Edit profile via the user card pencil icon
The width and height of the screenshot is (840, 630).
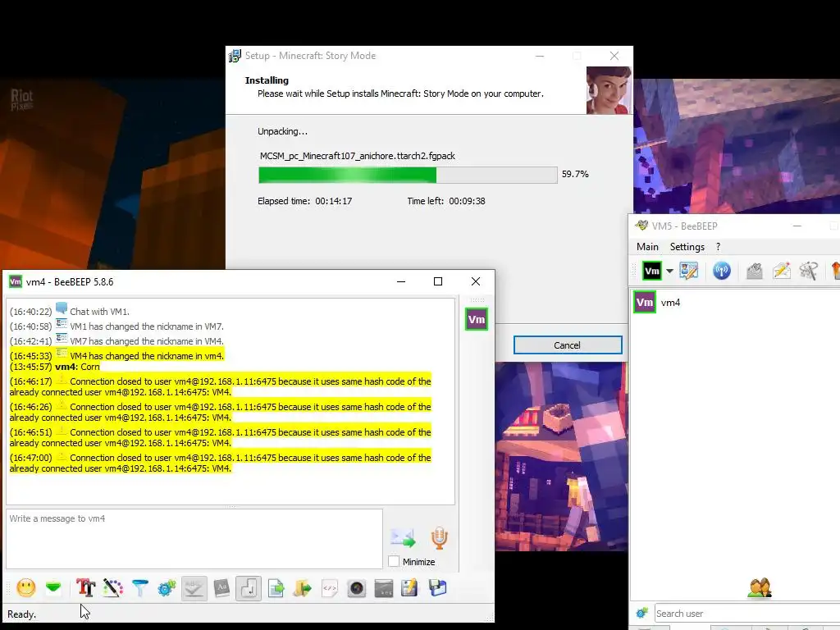tap(689, 271)
